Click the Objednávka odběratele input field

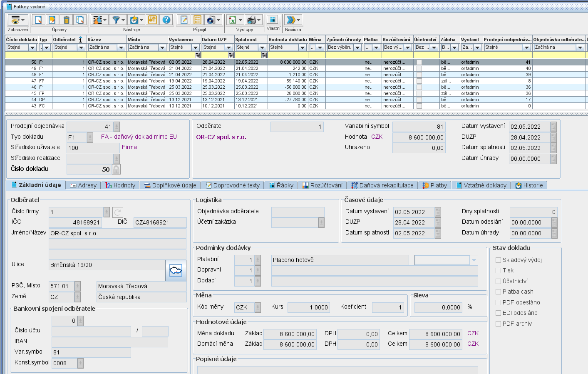pos(297,212)
